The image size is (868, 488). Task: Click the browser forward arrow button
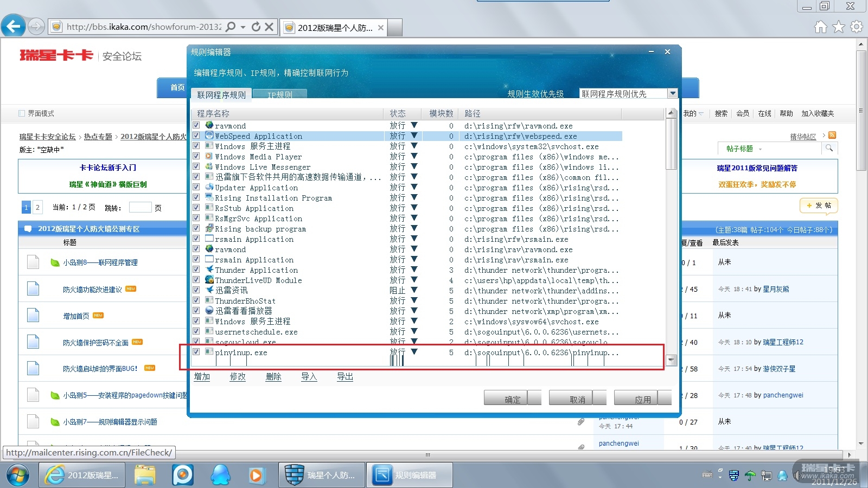coord(36,26)
